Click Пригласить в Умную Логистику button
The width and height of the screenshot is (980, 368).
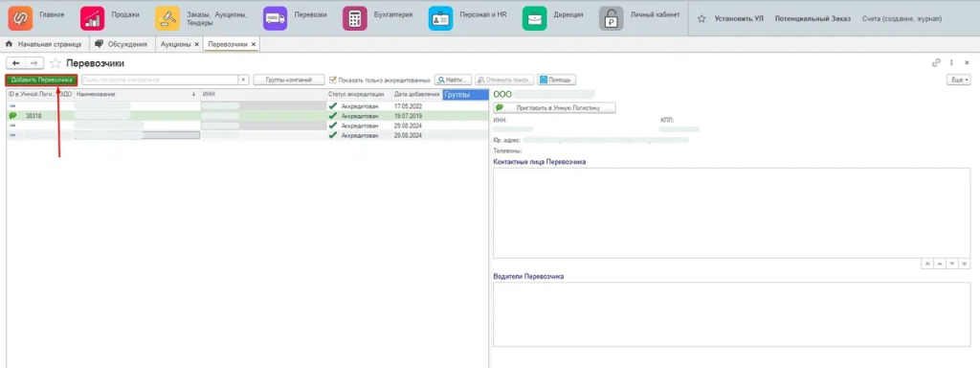[554, 107]
